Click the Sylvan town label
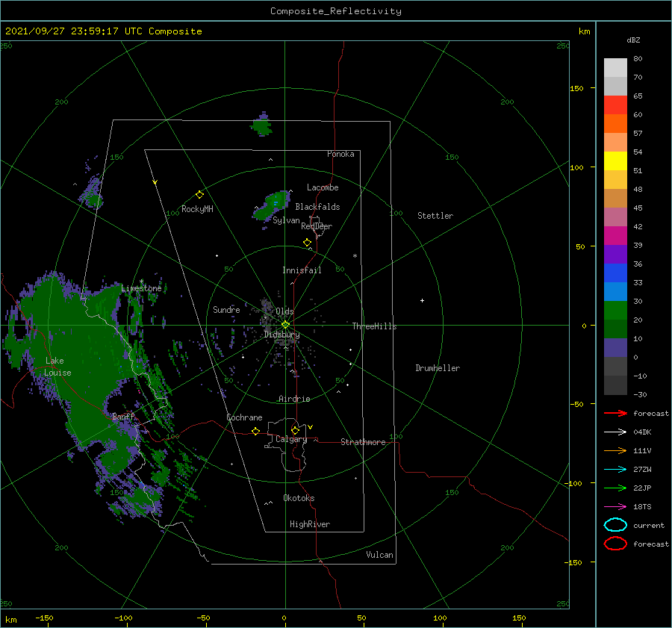The width and height of the screenshot is (672, 628). (286, 220)
